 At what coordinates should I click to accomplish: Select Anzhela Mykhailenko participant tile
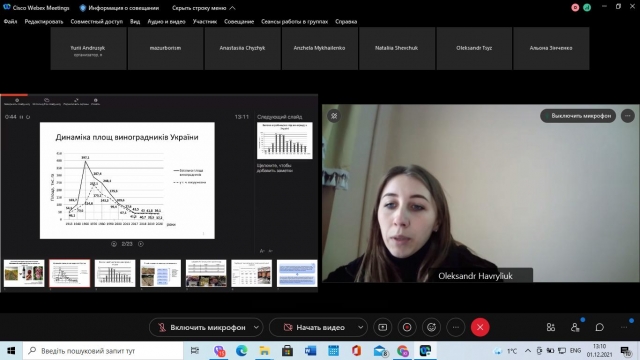coord(320,49)
